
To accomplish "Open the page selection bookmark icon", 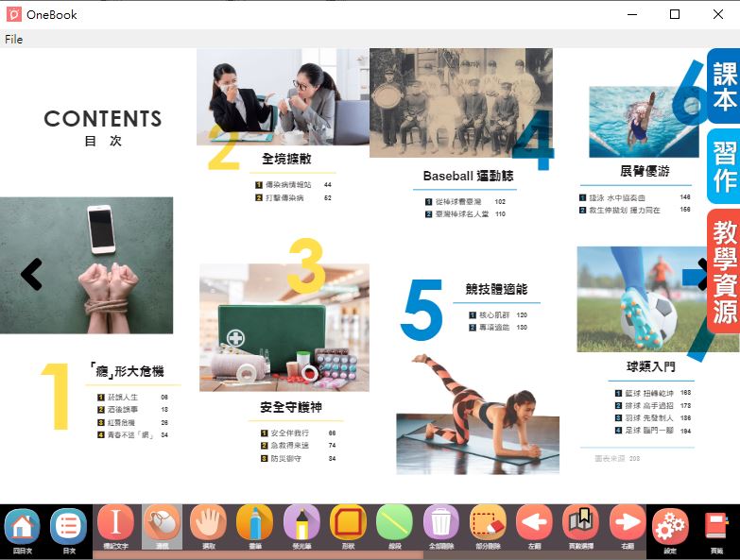I will (580, 523).
